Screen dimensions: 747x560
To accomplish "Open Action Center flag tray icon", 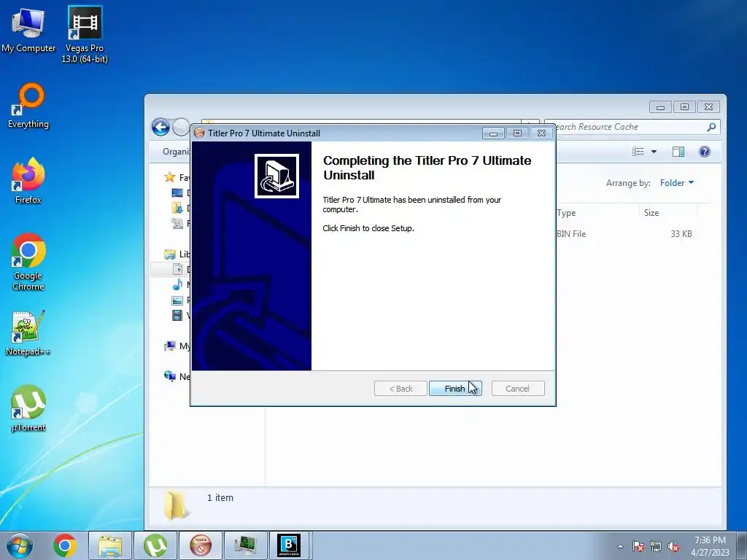I will 638,546.
